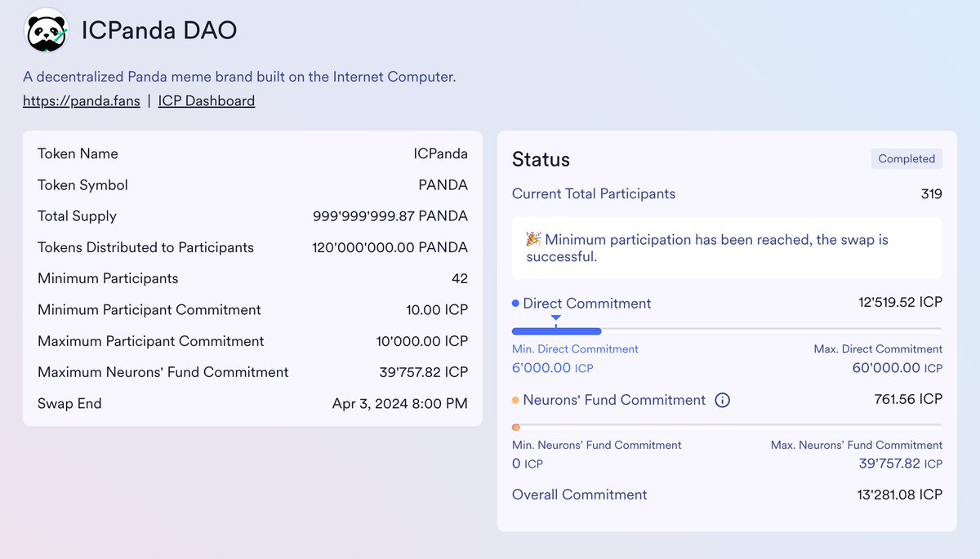Screen dimensions: 980x559
Task: Click Tokens Distributed to Participants label
Action: (x=145, y=247)
